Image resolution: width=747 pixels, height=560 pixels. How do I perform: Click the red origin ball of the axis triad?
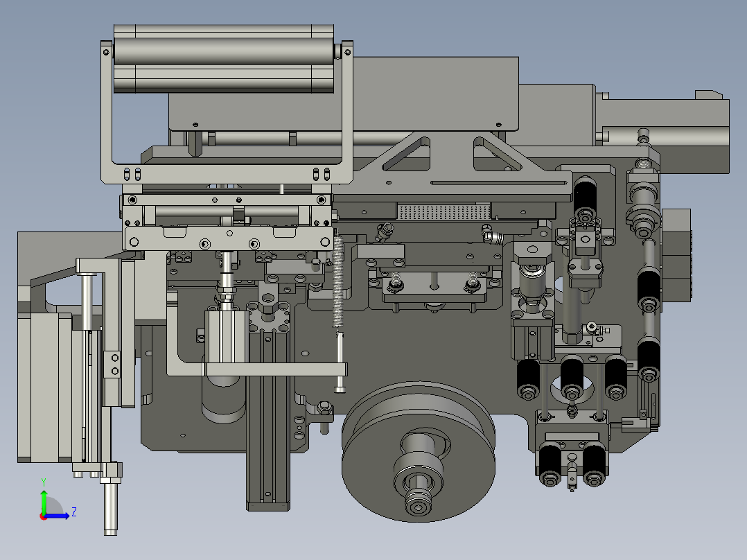[44, 516]
